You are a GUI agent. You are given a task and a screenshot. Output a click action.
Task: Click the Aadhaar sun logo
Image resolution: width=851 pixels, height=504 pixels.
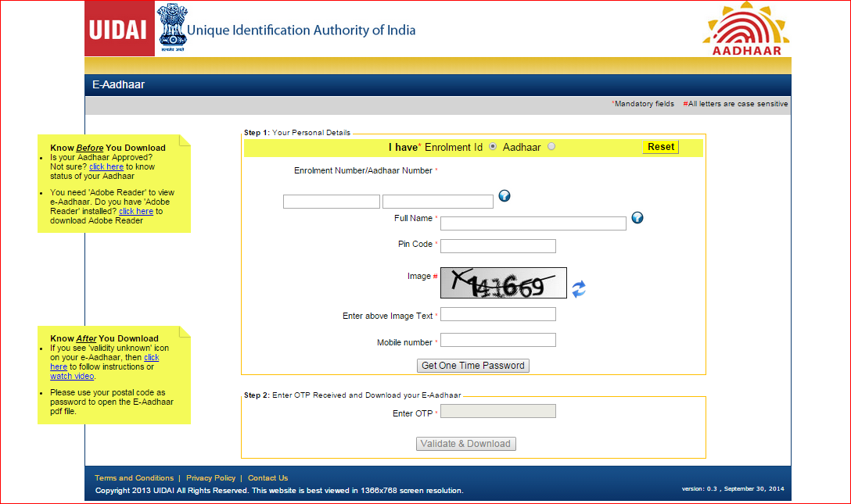(746, 28)
